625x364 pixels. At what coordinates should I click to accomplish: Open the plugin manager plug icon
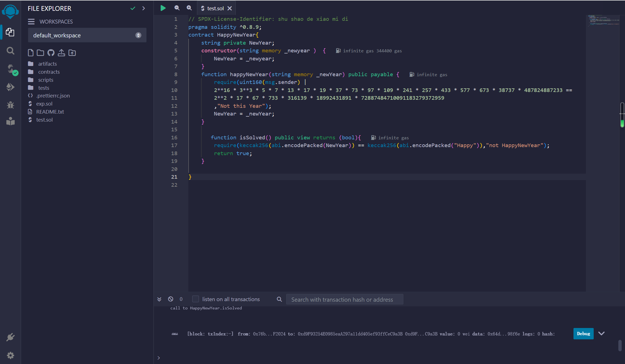coord(11,337)
